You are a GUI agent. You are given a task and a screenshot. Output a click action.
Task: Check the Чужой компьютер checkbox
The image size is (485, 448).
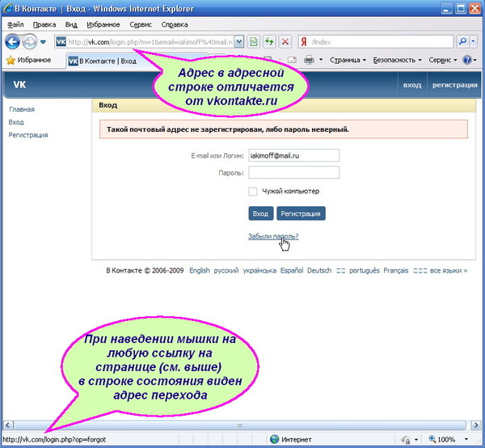click(253, 191)
